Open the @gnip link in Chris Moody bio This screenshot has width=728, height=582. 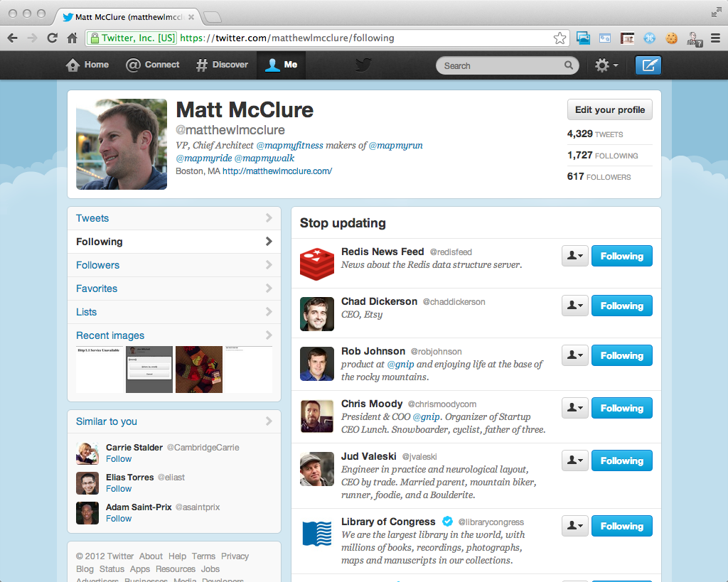click(427, 416)
